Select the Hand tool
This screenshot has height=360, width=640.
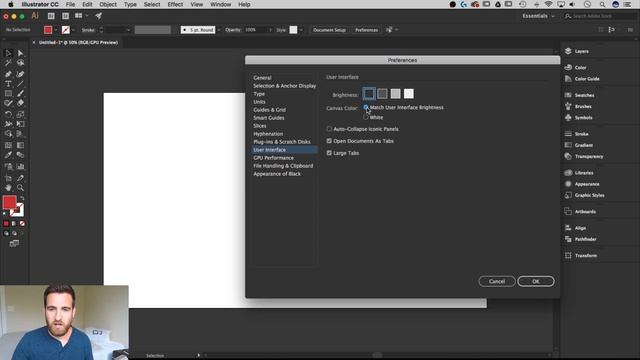[x=8, y=188]
